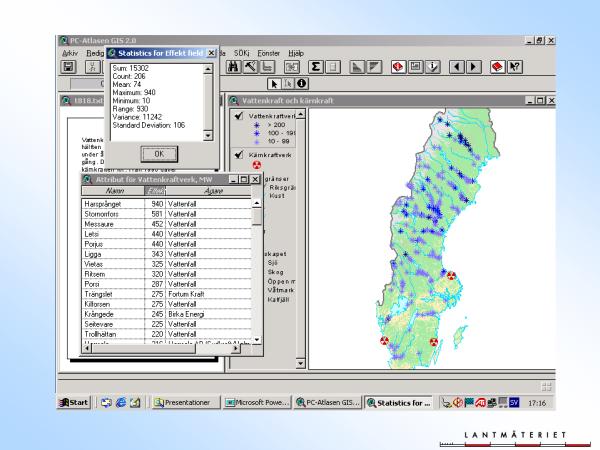Click the Save diskette icon in toolbar
This screenshot has height=450, width=600.
click(x=69, y=66)
